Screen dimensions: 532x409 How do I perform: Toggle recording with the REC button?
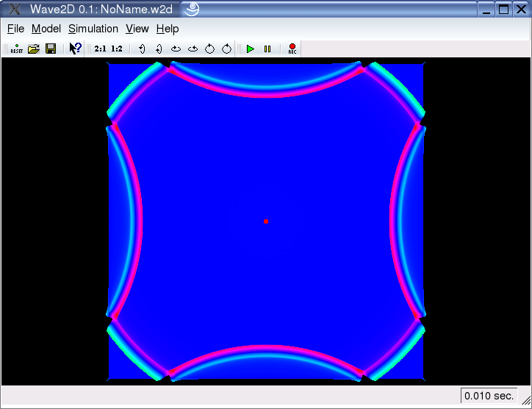click(x=292, y=49)
